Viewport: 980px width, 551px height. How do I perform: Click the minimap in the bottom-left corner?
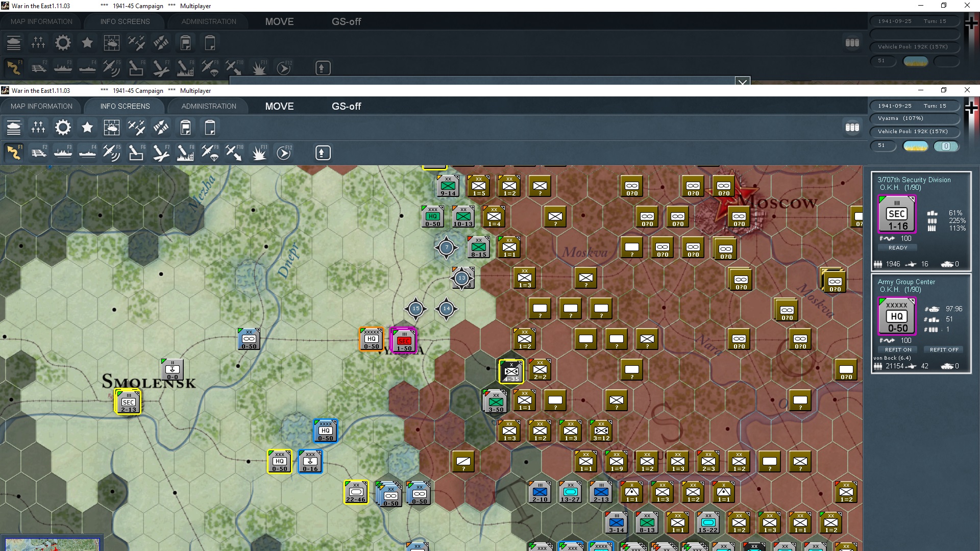click(x=51, y=544)
